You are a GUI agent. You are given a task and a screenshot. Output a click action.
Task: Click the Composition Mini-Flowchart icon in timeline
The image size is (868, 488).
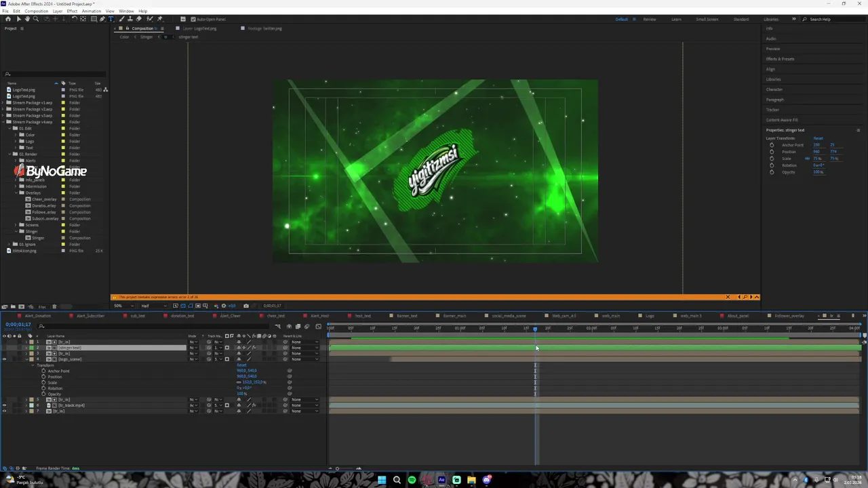[x=277, y=326]
